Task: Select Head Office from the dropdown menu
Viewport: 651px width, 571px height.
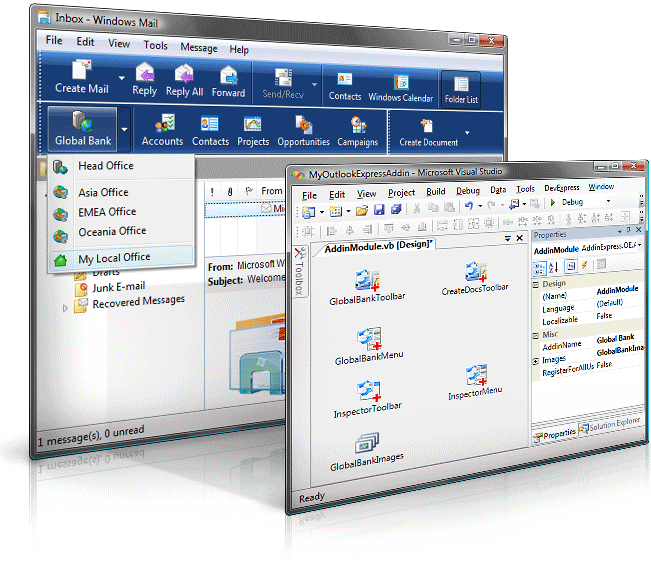Action: tap(121, 166)
